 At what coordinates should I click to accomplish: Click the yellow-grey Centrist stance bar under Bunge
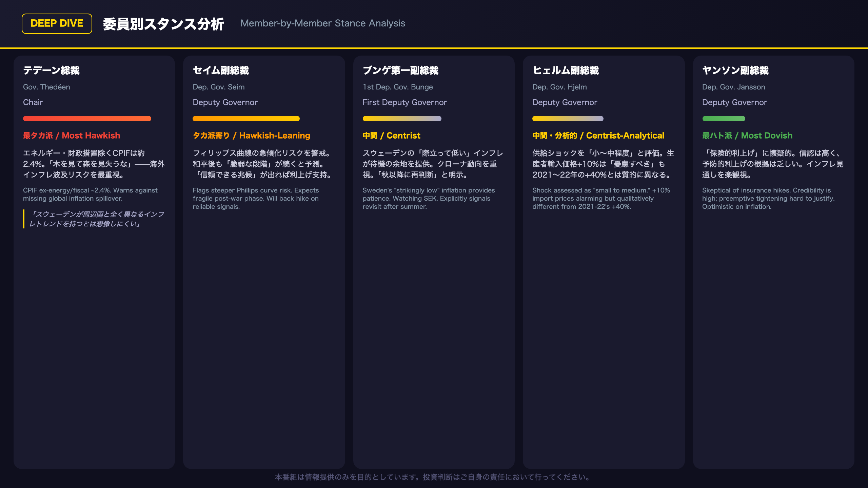coord(402,119)
